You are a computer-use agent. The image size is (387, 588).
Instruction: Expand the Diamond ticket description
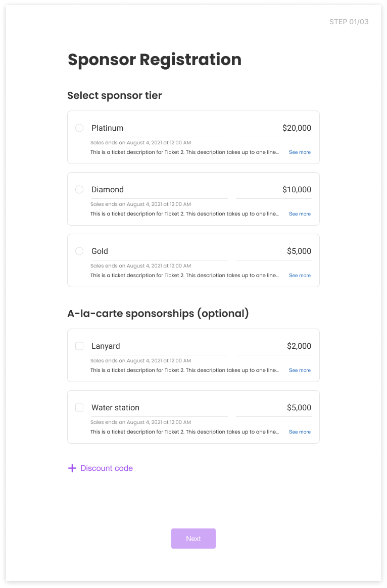[x=300, y=213]
